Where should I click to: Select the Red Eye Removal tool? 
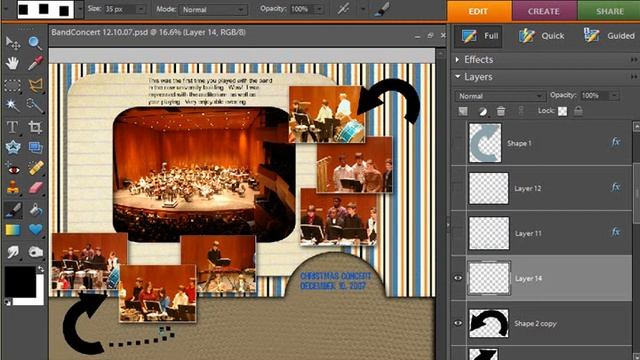point(12,169)
